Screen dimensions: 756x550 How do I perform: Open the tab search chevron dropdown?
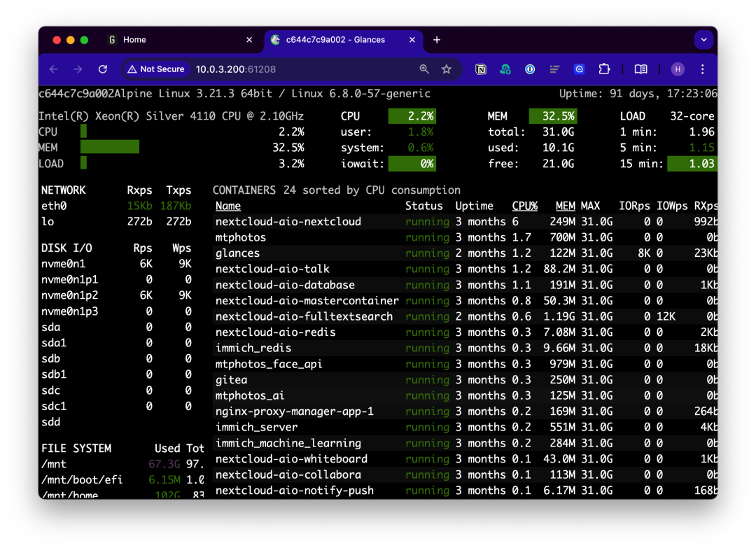(703, 40)
